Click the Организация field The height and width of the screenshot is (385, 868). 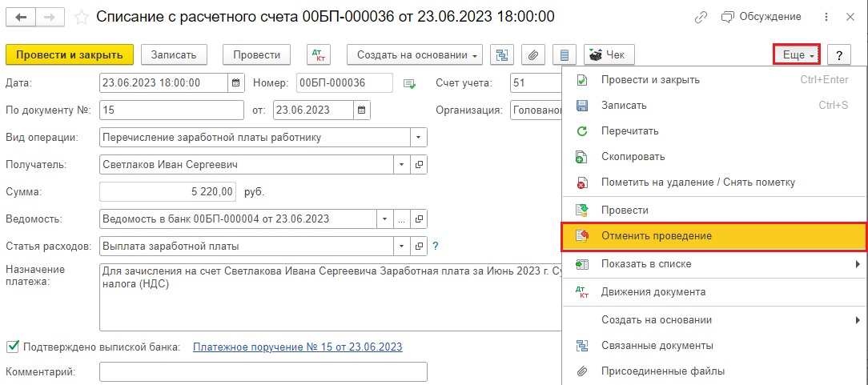[536, 110]
